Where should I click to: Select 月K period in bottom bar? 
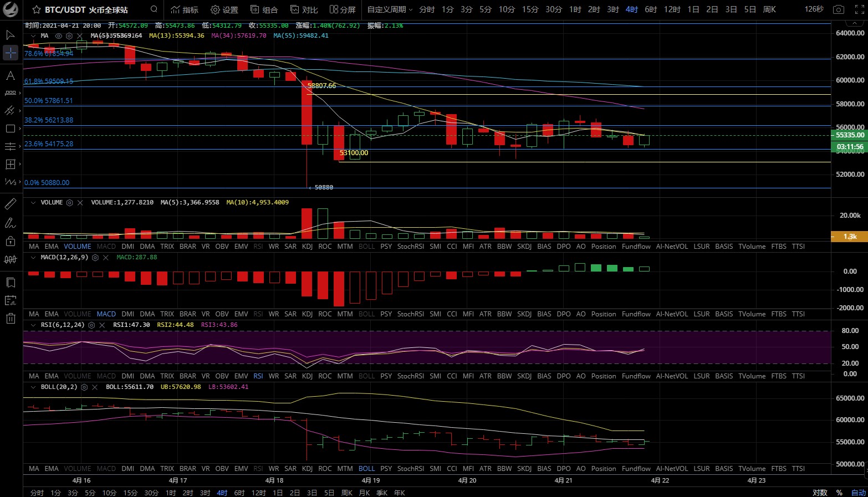(364, 493)
